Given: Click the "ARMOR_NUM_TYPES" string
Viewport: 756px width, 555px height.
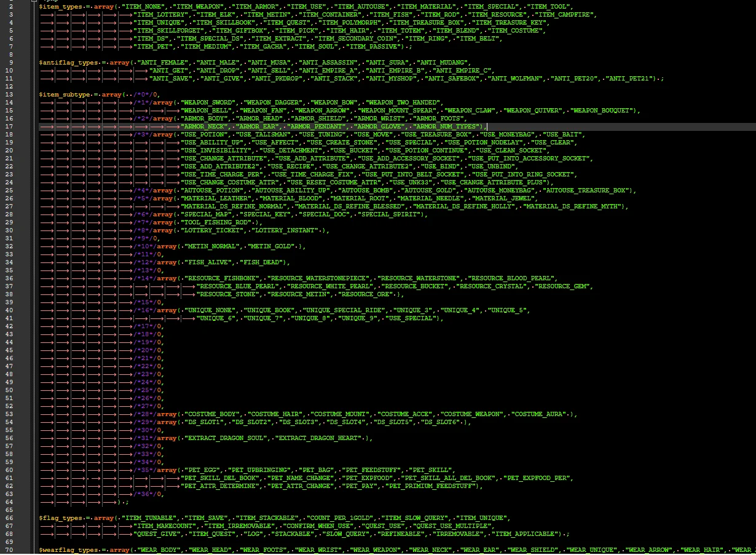Looking at the screenshot, I should point(445,126).
